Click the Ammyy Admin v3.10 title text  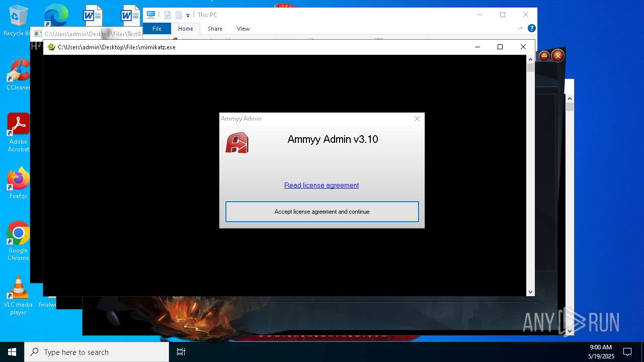[x=333, y=139]
